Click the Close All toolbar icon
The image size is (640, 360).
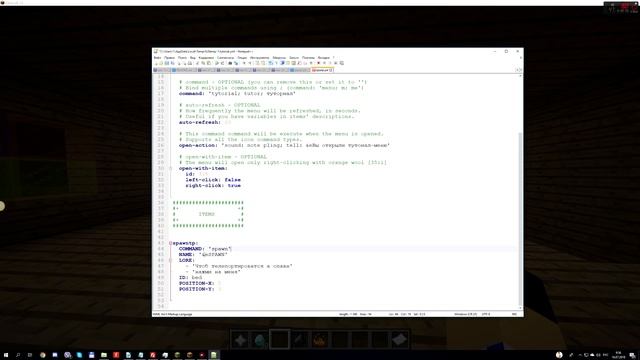[x=185, y=63]
